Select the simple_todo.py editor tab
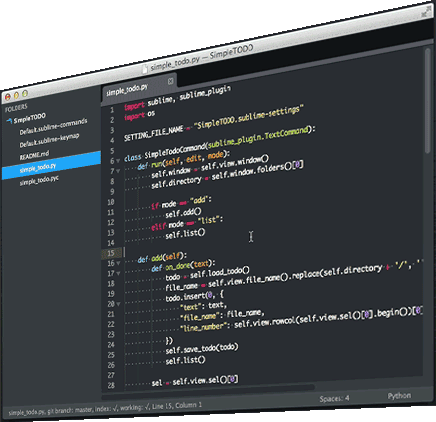The width and height of the screenshot is (436, 422). click(138, 88)
